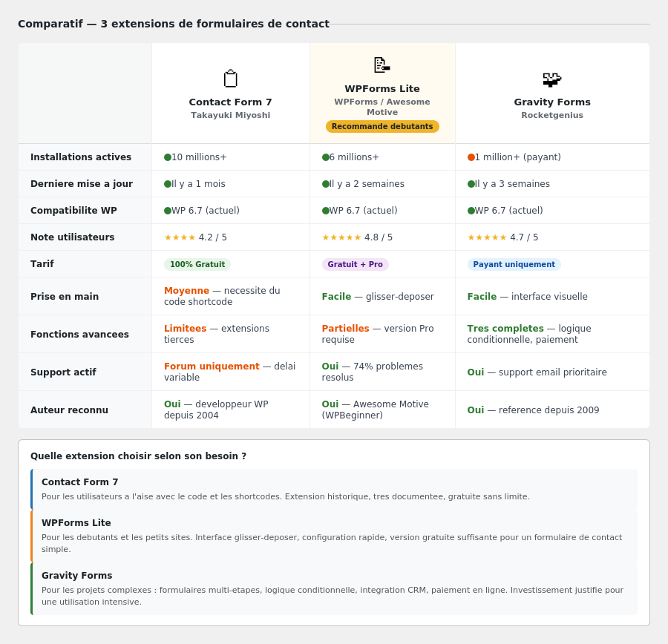Click the star rating for 4.2 / 5
This screenshot has width=668, height=644.
pyautogui.click(x=180, y=237)
